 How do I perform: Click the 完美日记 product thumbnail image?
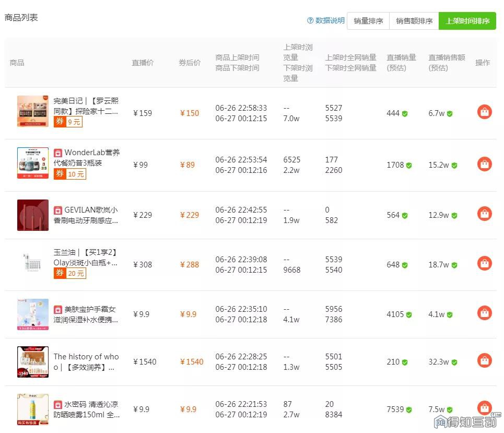click(33, 111)
